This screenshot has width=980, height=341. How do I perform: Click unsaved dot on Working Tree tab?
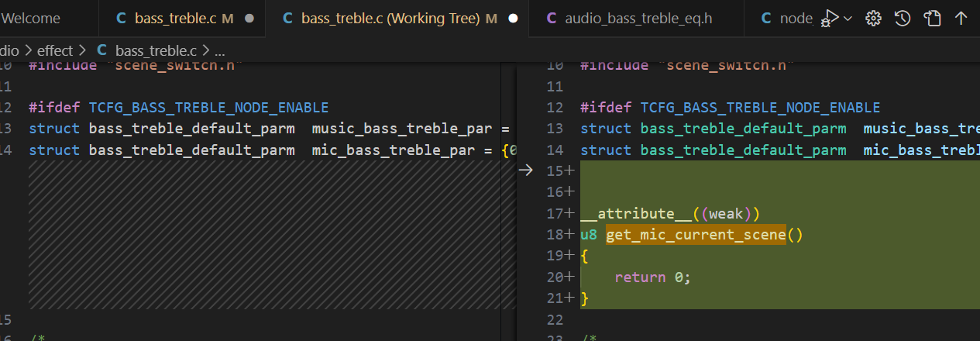point(513,19)
